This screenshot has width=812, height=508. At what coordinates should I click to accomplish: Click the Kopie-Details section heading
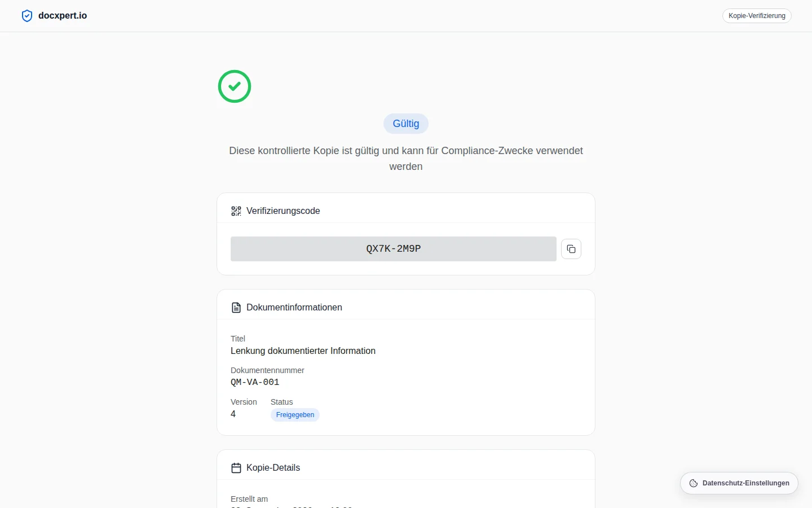point(273,468)
